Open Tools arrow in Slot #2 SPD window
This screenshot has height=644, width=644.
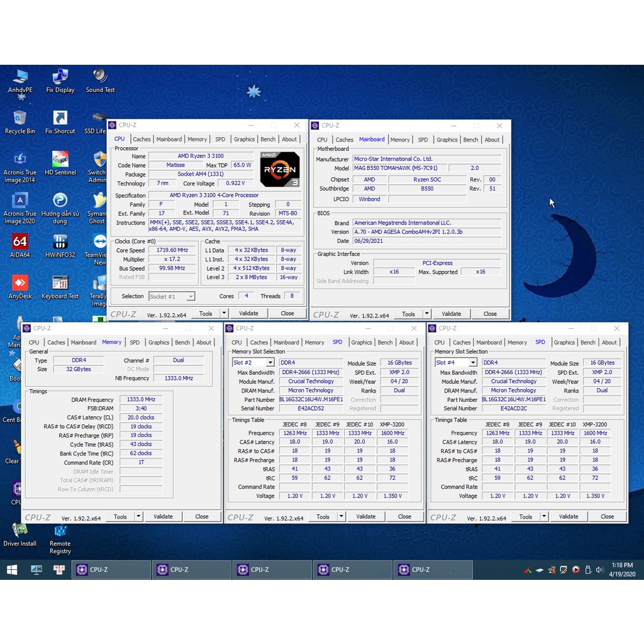pos(341,517)
